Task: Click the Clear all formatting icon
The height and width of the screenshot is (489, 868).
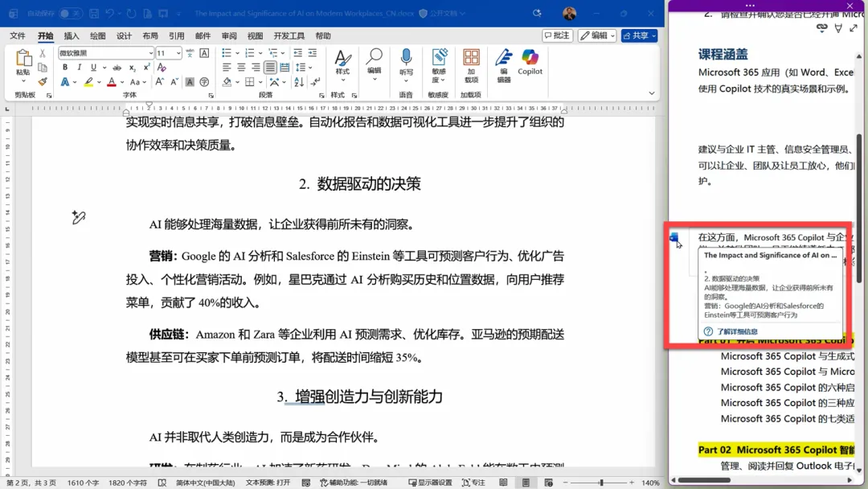Action: (x=162, y=68)
